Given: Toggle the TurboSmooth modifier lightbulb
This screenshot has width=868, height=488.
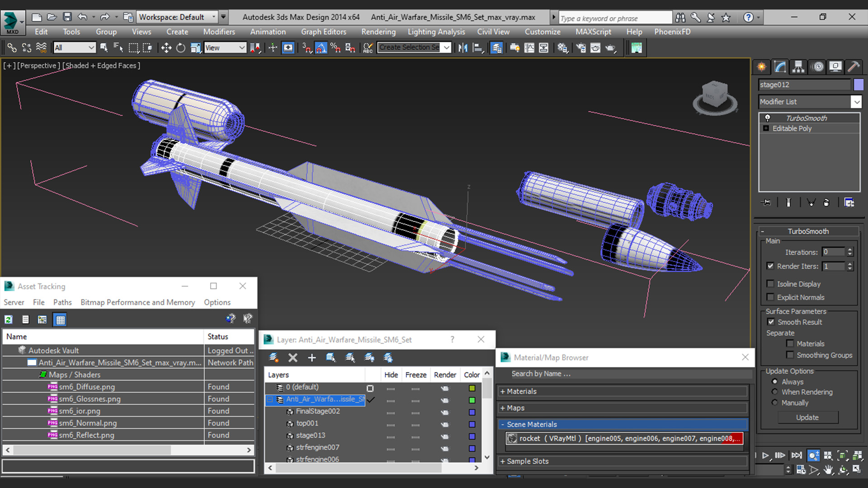Looking at the screenshot, I should pos(767,118).
